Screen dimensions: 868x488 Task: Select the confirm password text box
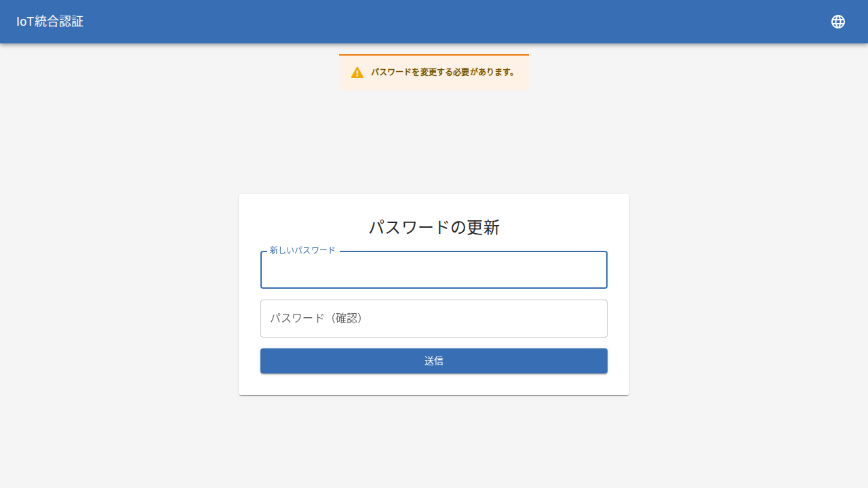coord(434,319)
